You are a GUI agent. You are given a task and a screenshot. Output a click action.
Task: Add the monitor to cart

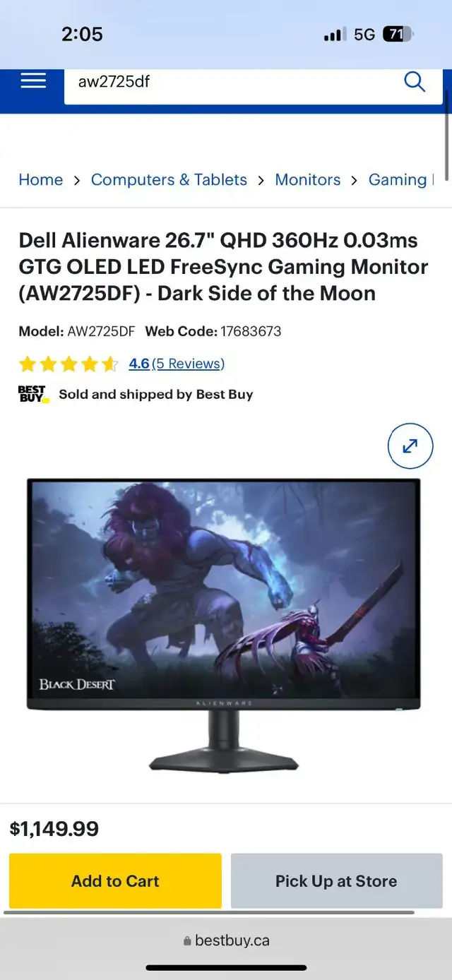(115, 881)
